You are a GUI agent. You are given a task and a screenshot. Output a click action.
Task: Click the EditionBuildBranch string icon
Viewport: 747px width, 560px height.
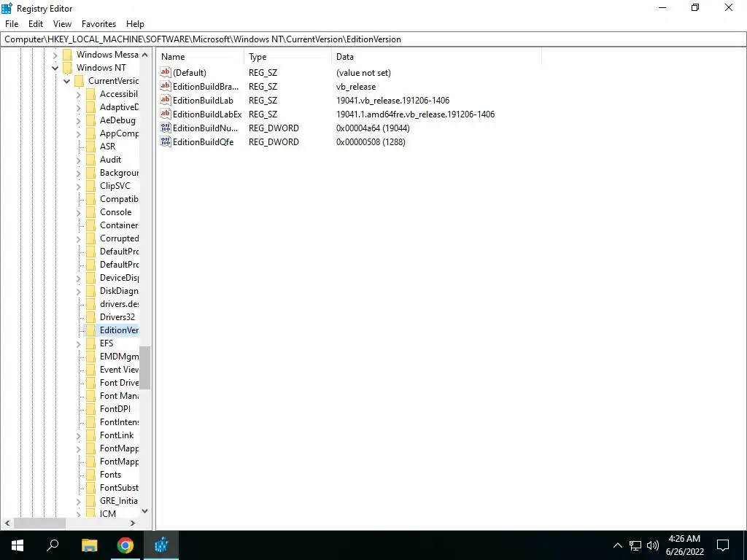166,86
